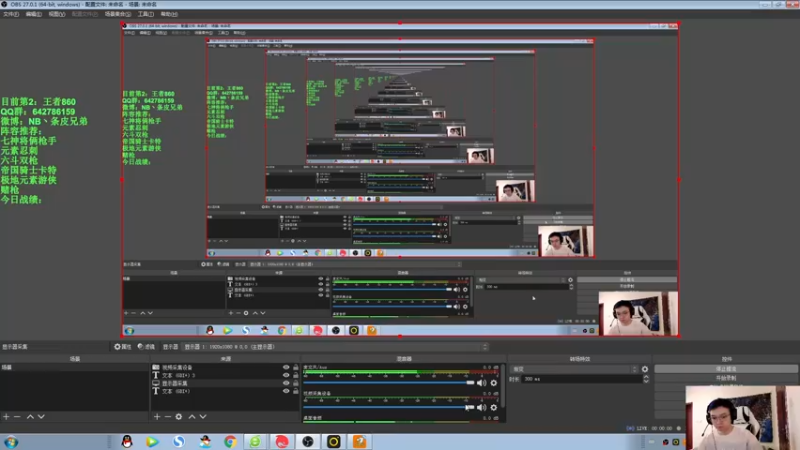
Task: Open settings gear for the 麦克风/Aux mixer channel
Action: (x=493, y=383)
